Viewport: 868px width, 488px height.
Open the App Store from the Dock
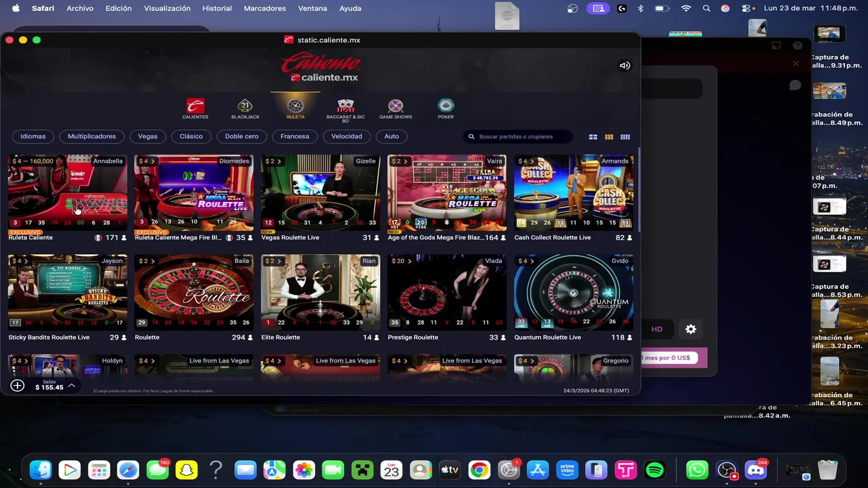(x=537, y=470)
